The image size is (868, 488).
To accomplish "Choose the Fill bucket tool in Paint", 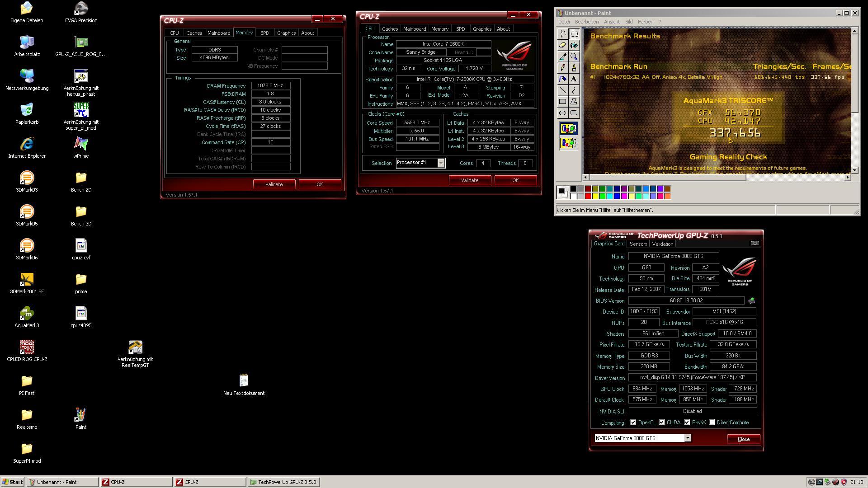I will tap(574, 45).
